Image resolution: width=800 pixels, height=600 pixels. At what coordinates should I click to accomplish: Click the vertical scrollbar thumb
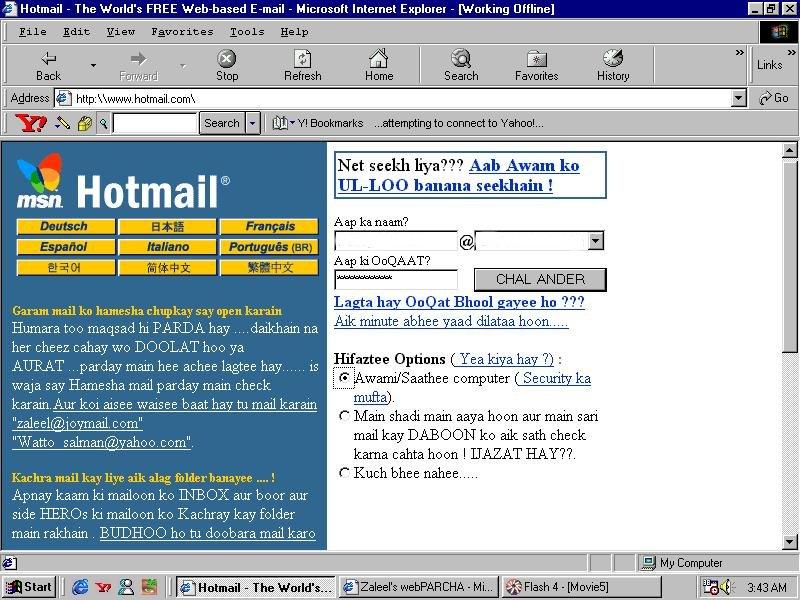point(789,255)
